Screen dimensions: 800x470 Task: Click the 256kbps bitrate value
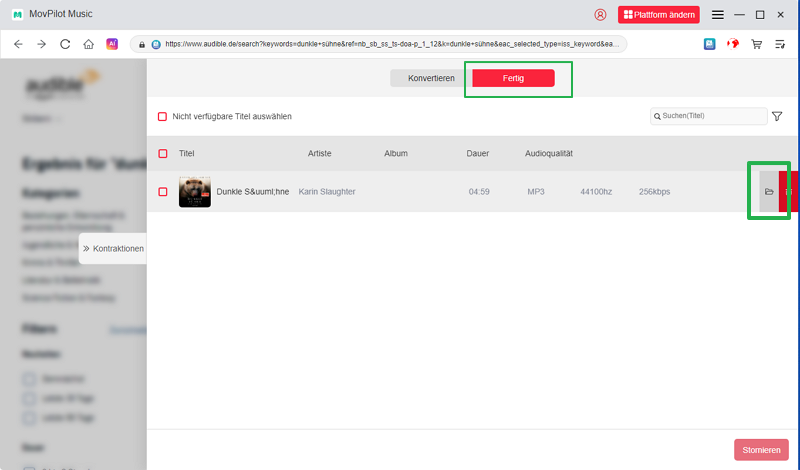(x=655, y=192)
